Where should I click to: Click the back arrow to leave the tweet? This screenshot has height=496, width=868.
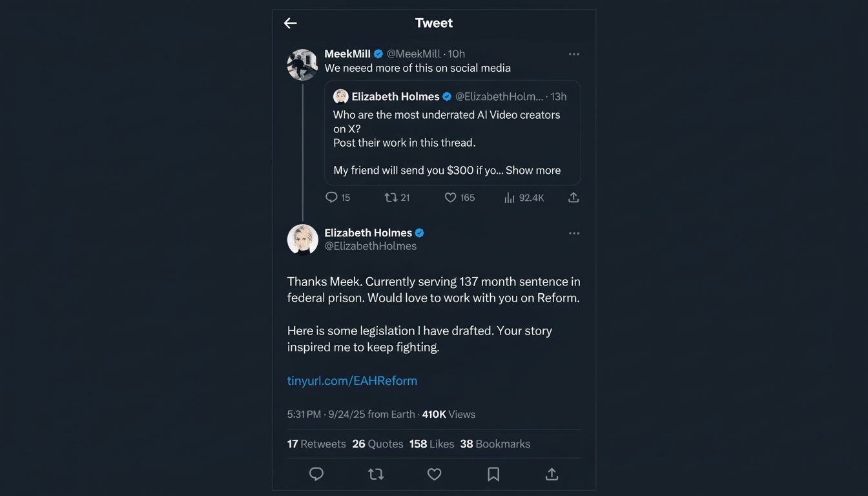click(x=290, y=23)
